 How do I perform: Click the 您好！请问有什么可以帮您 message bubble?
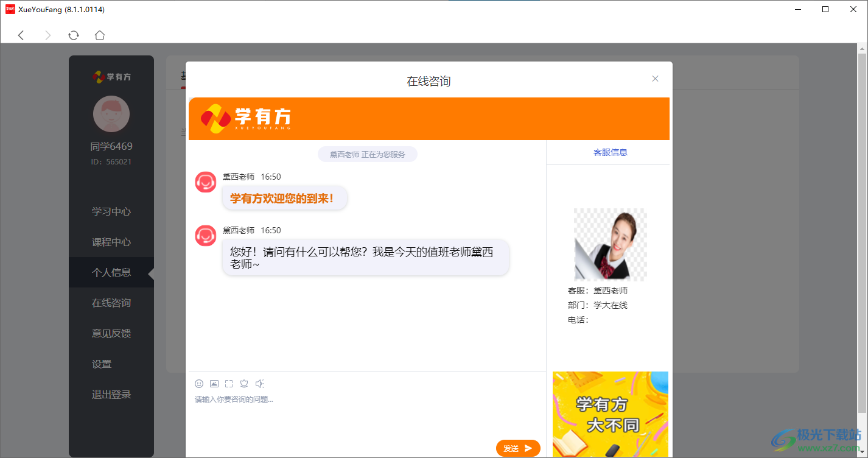tap(365, 258)
